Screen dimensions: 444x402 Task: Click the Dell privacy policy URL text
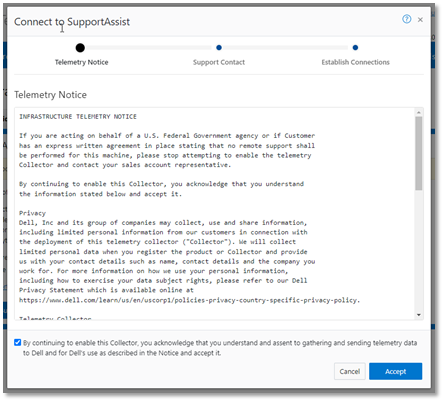pos(189,300)
